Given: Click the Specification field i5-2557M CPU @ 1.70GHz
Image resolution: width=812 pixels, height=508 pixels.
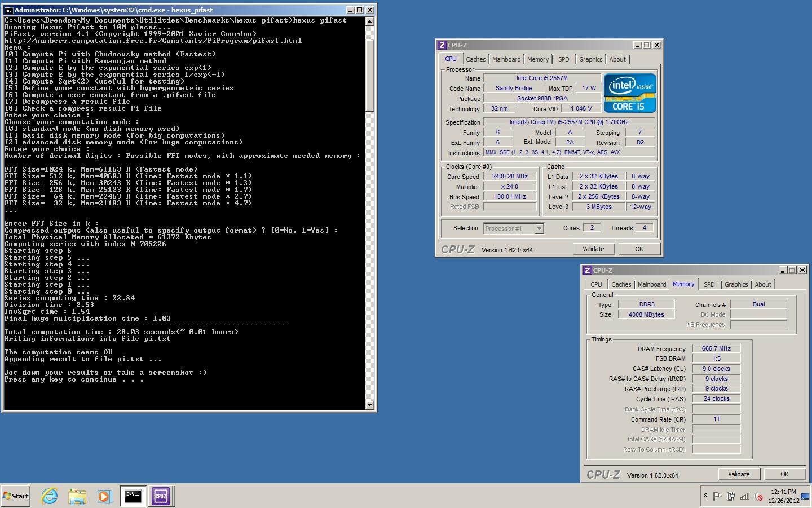Looking at the screenshot, I should click(569, 122).
